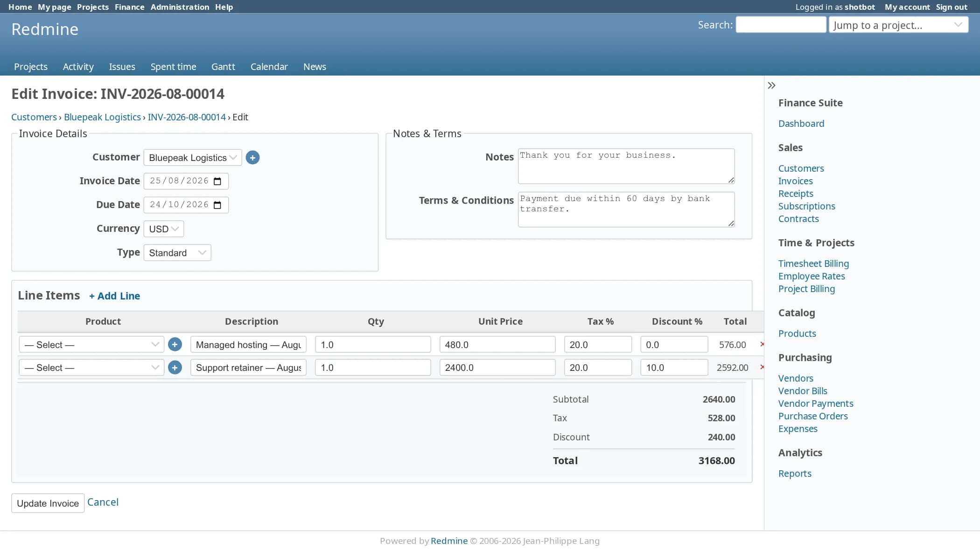This screenshot has width=980, height=550.
Task: Open Bluepeak Logistics breadcrumb link
Action: 102,117
